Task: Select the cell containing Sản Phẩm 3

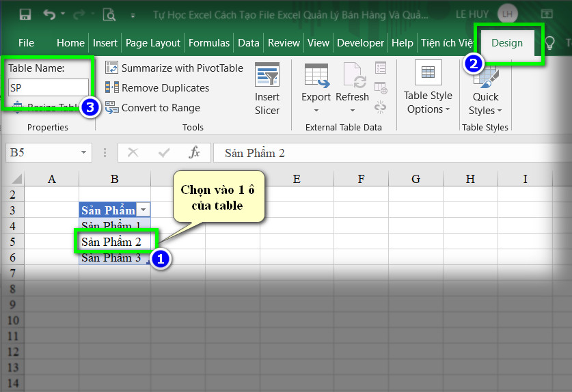Action: click(x=115, y=257)
